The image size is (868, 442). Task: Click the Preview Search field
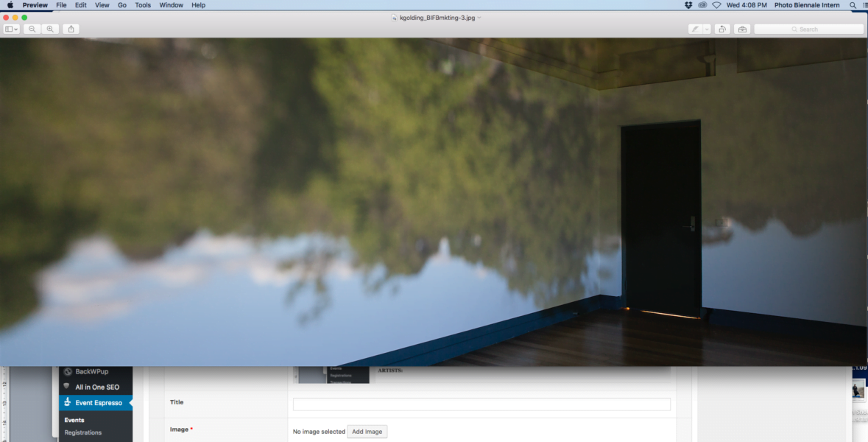(x=808, y=29)
